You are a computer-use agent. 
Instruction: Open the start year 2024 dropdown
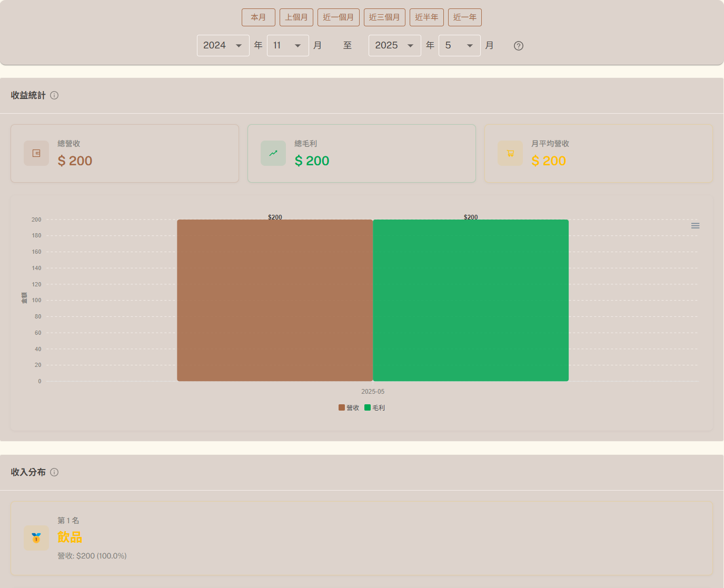[223, 46]
